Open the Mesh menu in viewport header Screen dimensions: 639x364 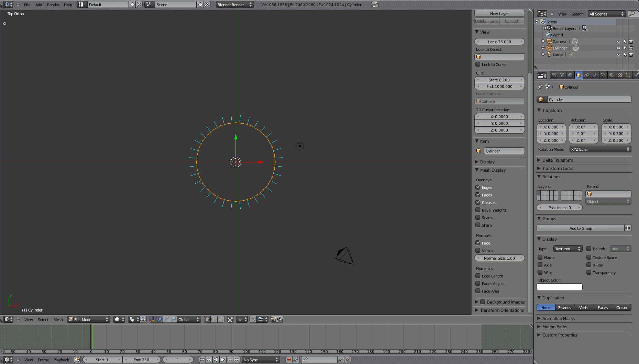click(x=58, y=320)
